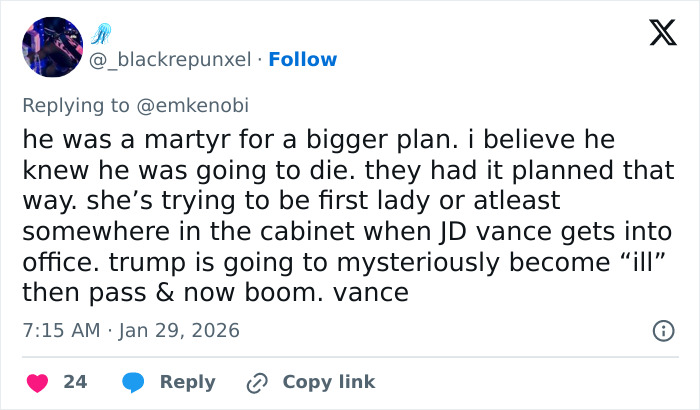Follow the @_blackrepunxel account
The width and height of the screenshot is (700, 410).
pos(303,59)
